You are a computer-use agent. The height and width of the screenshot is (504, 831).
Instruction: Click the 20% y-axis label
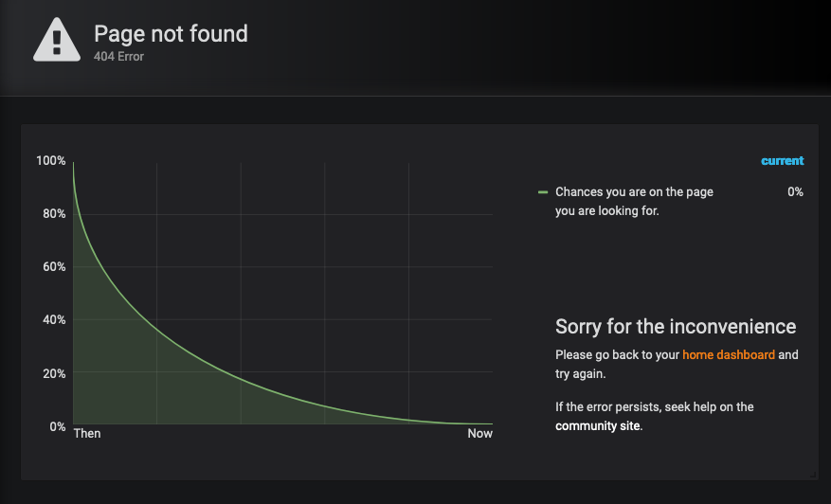[54, 373]
